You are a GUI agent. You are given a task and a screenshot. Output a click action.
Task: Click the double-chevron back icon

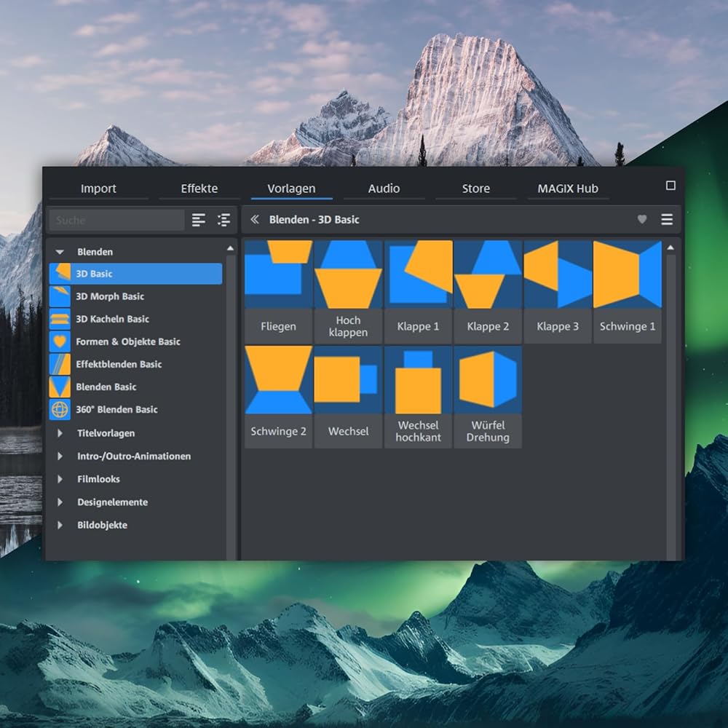click(x=255, y=219)
